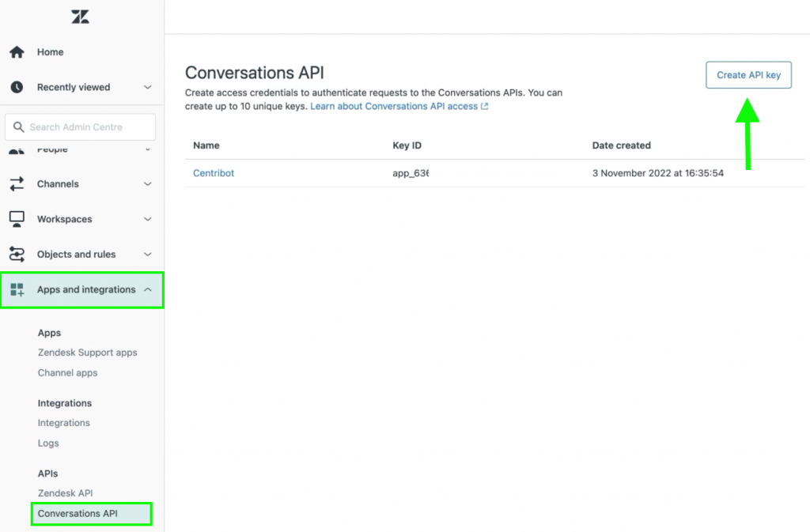The width and height of the screenshot is (810, 532).
Task: Click the Recently viewed clock icon
Action: 17,88
